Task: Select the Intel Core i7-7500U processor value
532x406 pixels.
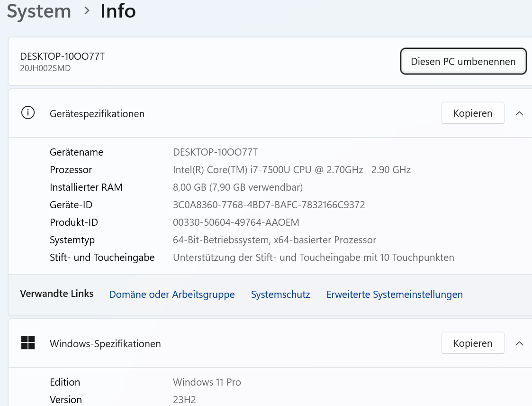Action: pyautogui.click(x=292, y=169)
